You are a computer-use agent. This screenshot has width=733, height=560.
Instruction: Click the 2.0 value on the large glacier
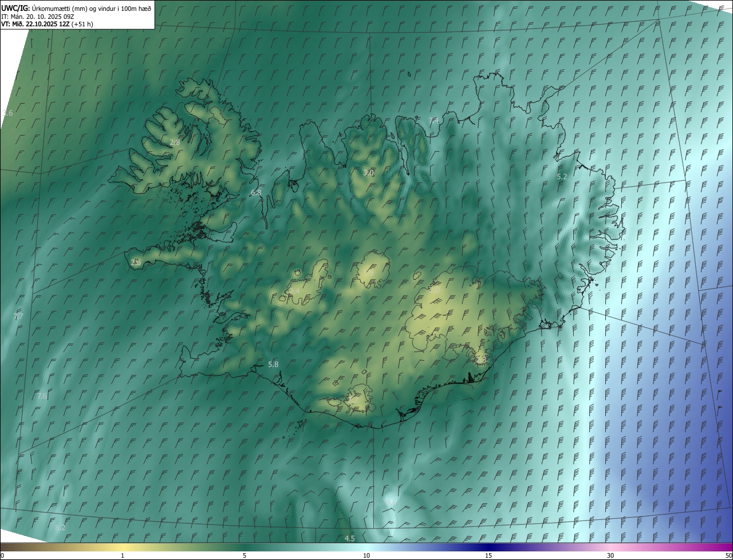tap(435, 290)
